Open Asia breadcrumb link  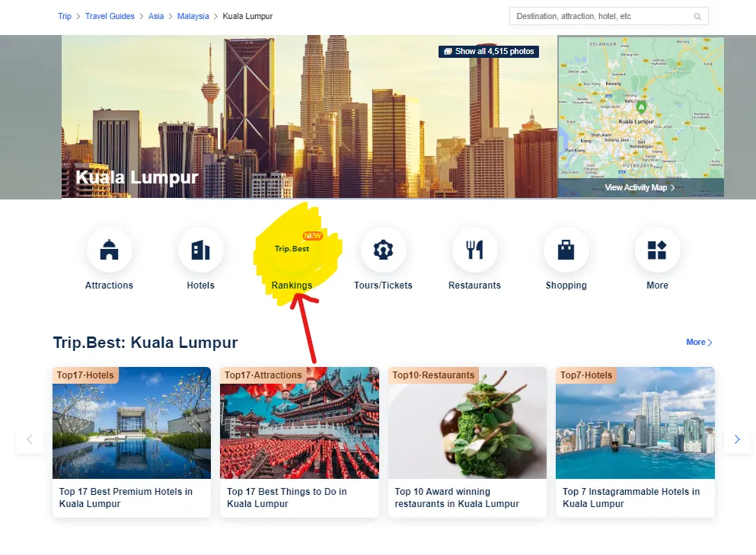click(x=156, y=16)
